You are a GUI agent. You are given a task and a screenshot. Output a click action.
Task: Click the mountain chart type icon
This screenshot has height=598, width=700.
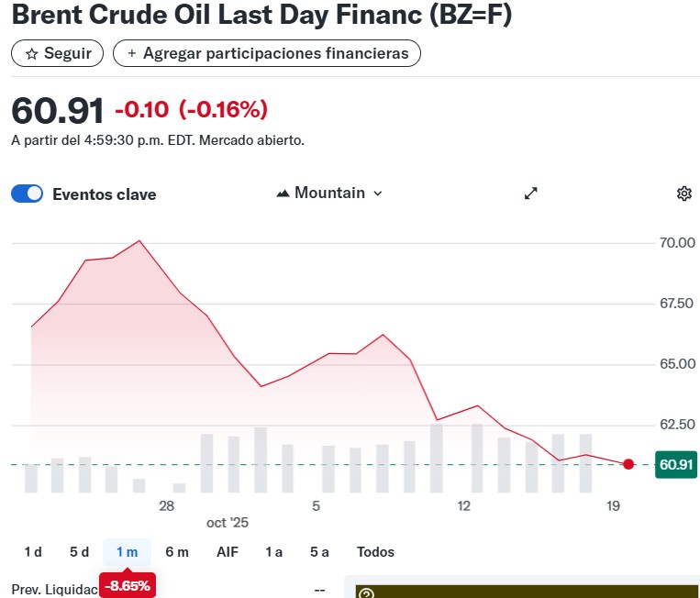coord(283,194)
